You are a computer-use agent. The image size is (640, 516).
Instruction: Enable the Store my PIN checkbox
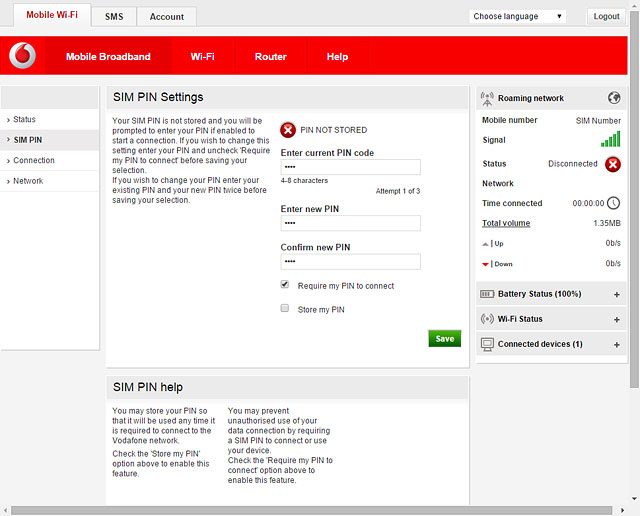(x=285, y=309)
